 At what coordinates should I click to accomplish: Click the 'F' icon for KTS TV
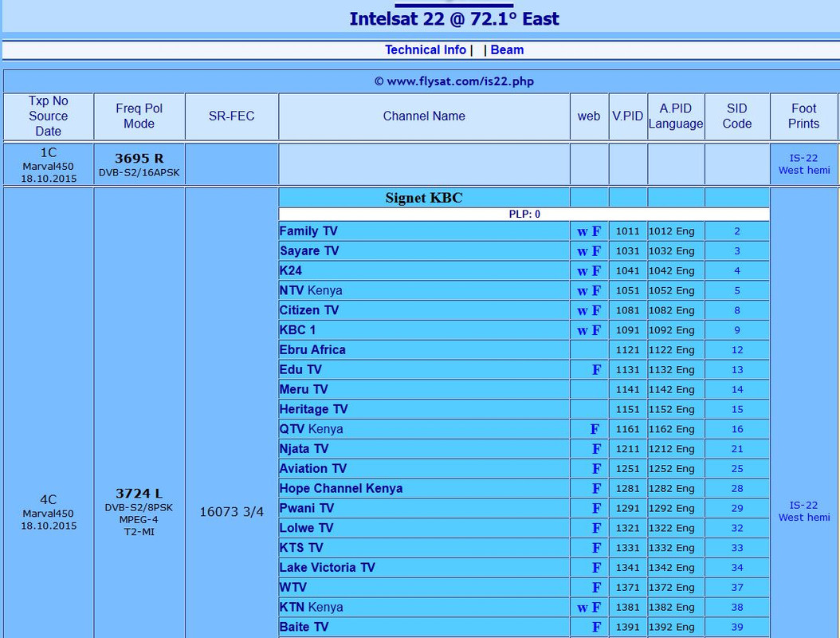pos(596,549)
